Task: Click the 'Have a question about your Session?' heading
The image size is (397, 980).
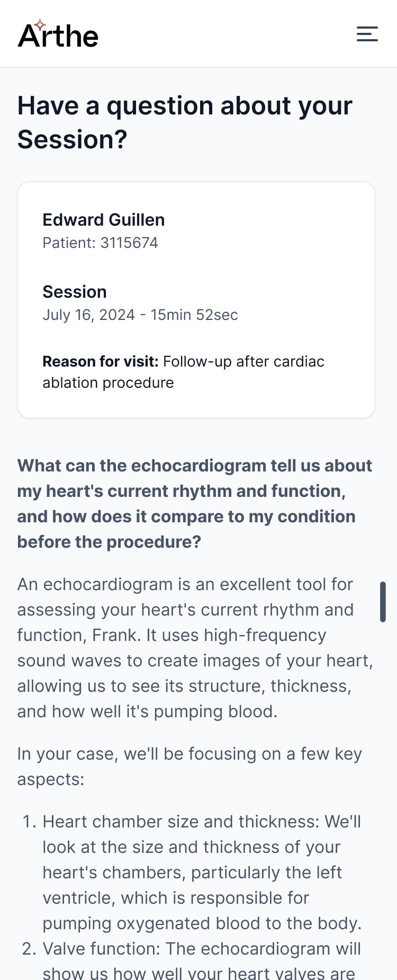Action: pos(185,122)
